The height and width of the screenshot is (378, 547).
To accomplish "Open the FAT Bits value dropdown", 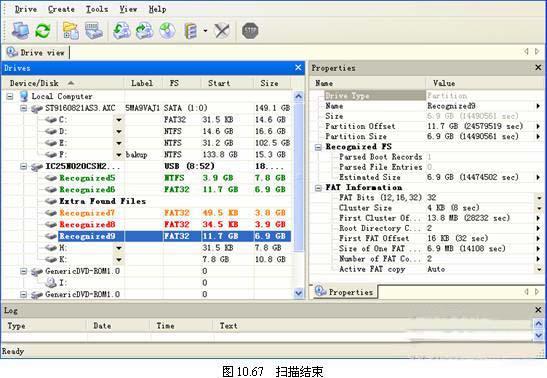I will click(x=539, y=198).
